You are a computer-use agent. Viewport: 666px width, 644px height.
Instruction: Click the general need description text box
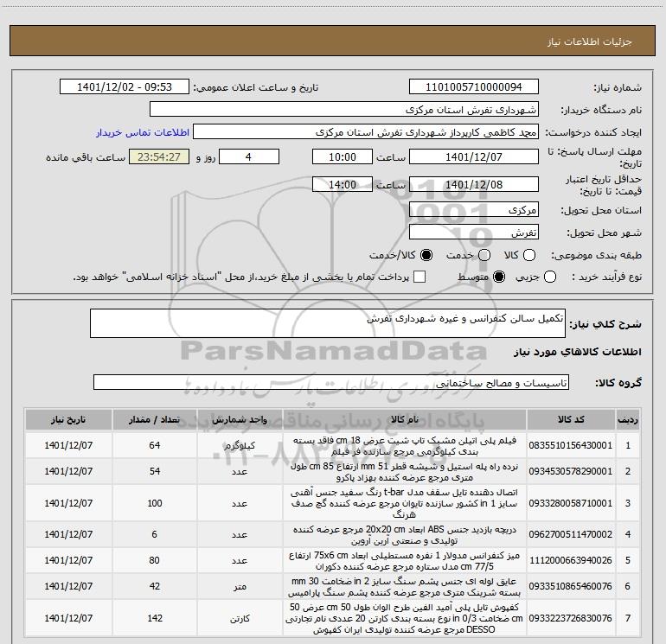[x=328, y=323]
